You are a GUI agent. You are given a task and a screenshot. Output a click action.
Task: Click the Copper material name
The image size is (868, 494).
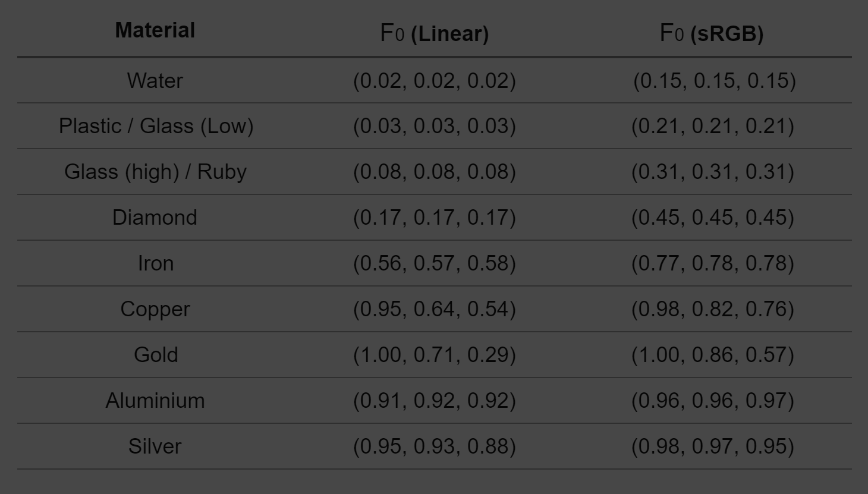[x=155, y=309]
